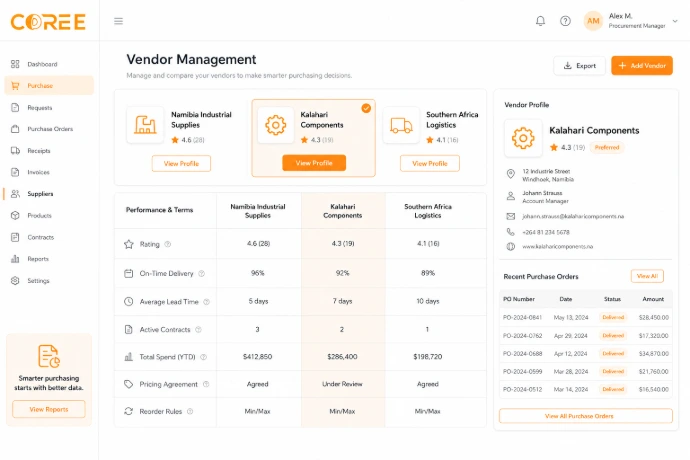Image resolution: width=690 pixels, height=460 pixels.
Task: Click the PO Number column header
Action: coord(519,299)
